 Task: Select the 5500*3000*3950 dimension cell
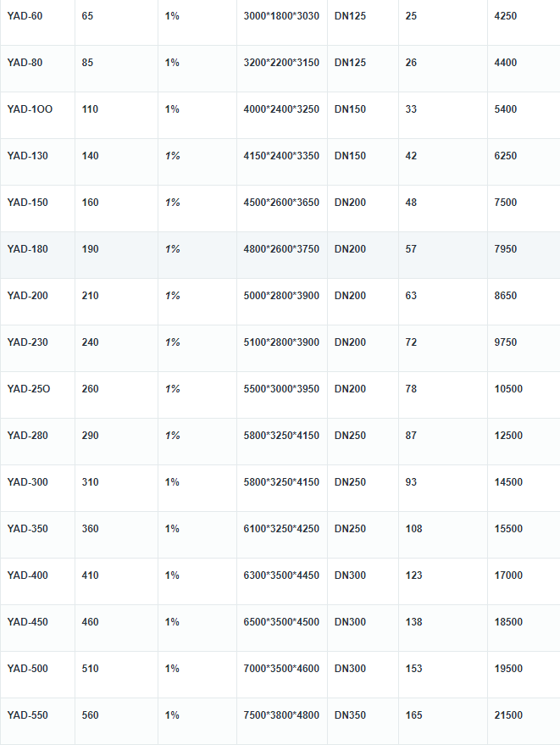coord(281,389)
